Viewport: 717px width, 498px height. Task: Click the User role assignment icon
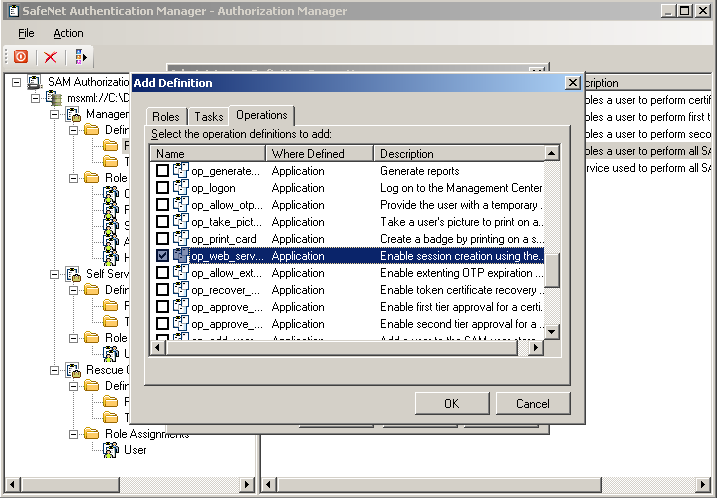point(111,450)
